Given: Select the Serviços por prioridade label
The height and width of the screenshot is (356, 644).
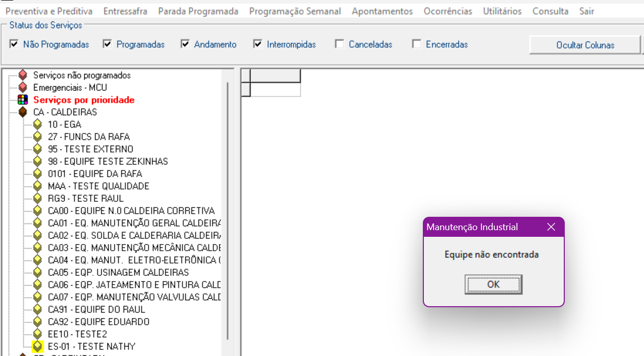Looking at the screenshot, I should (x=84, y=100).
